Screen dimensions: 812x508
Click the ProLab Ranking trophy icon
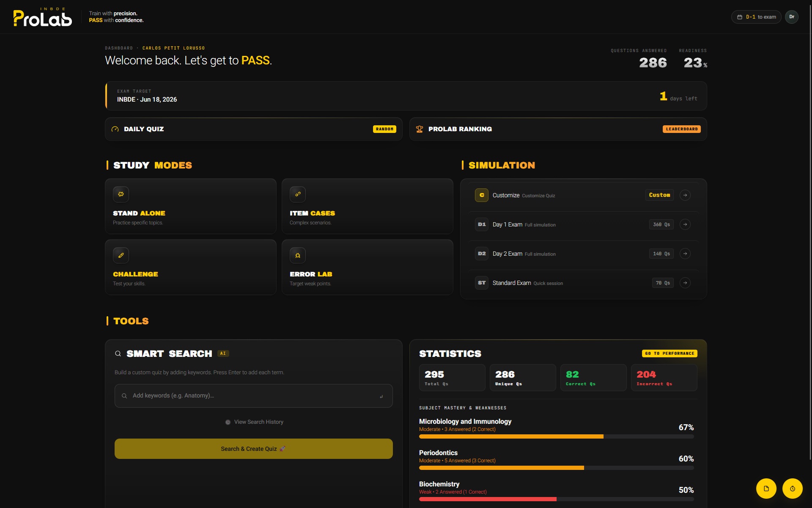(420, 129)
